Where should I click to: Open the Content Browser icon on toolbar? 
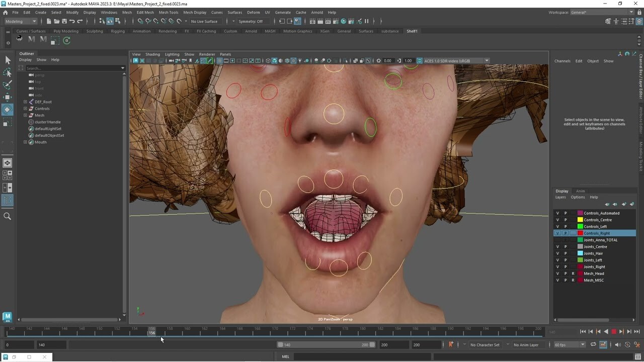pos(608,21)
